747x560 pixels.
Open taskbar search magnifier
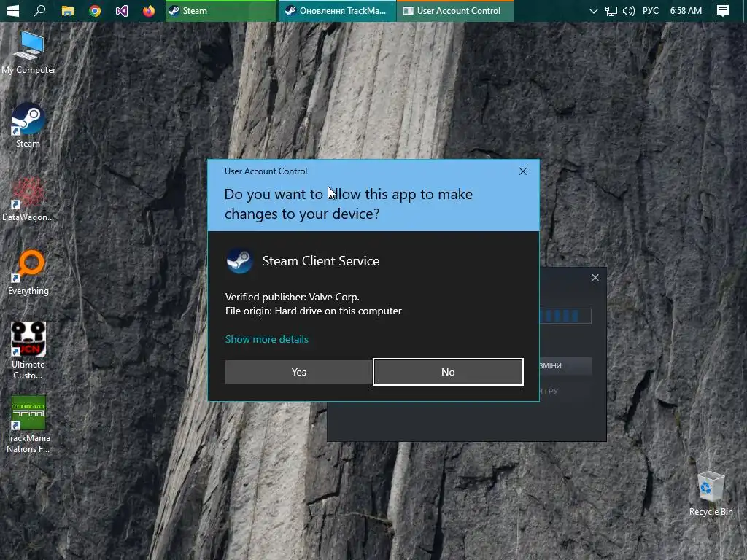[39, 10]
